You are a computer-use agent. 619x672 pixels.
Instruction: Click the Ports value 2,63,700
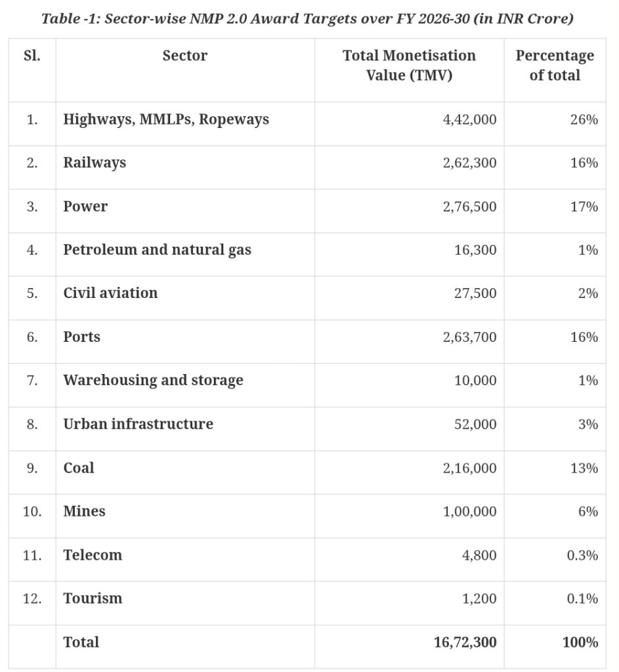pyautogui.click(x=469, y=337)
